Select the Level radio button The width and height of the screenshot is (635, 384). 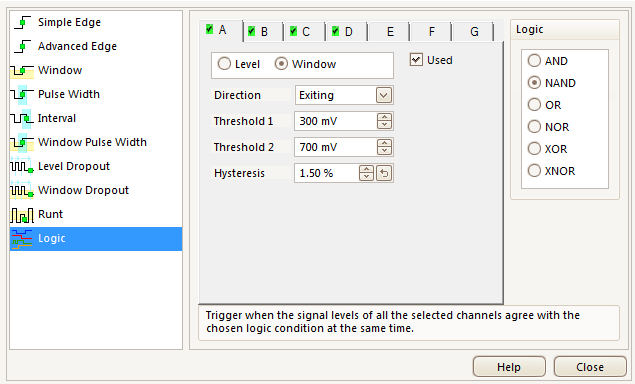pyautogui.click(x=224, y=64)
